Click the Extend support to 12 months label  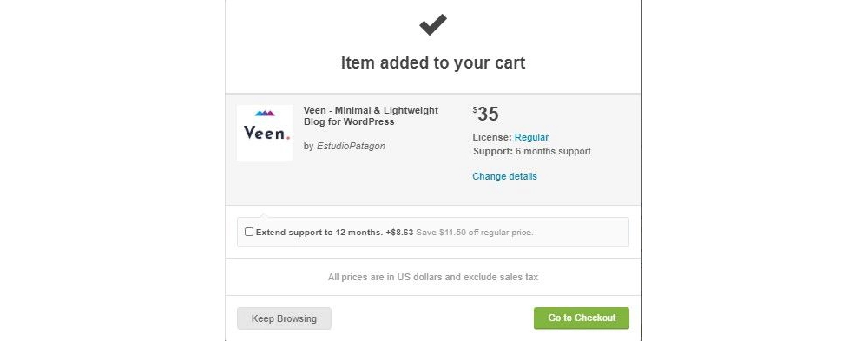pos(319,233)
